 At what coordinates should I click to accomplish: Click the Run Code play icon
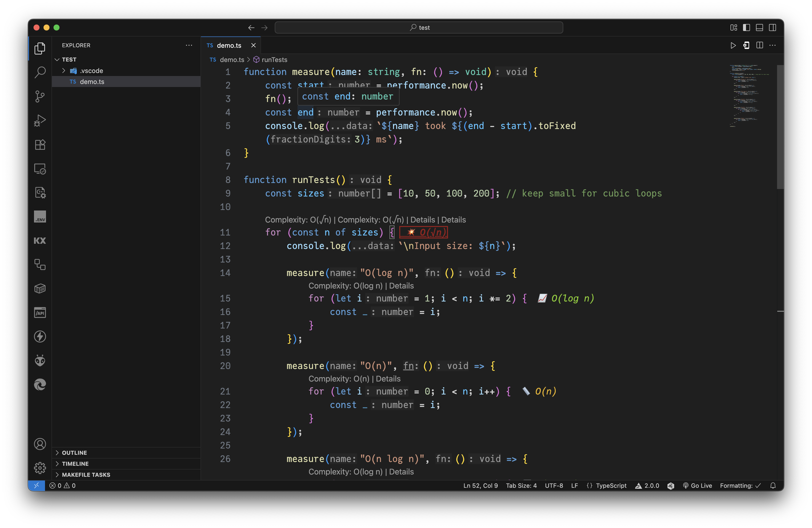coord(733,45)
